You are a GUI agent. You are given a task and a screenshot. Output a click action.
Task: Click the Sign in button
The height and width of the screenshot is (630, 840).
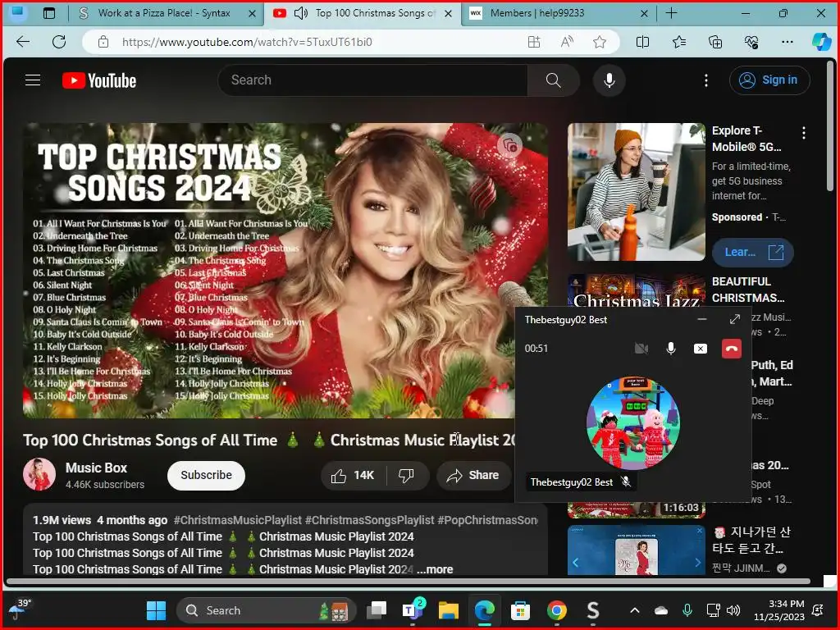click(x=769, y=80)
